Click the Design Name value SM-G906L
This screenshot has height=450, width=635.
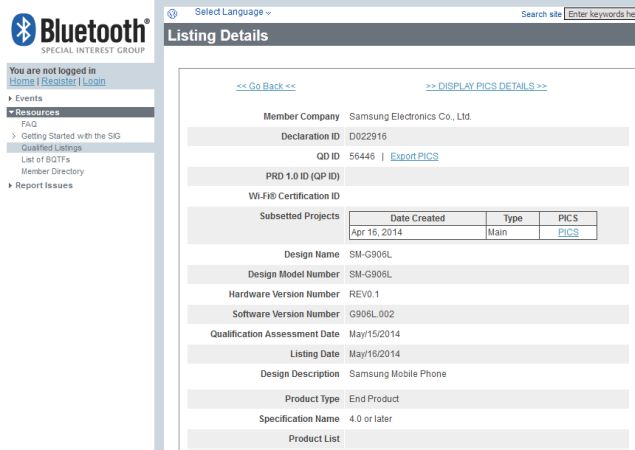coord(371,255)
